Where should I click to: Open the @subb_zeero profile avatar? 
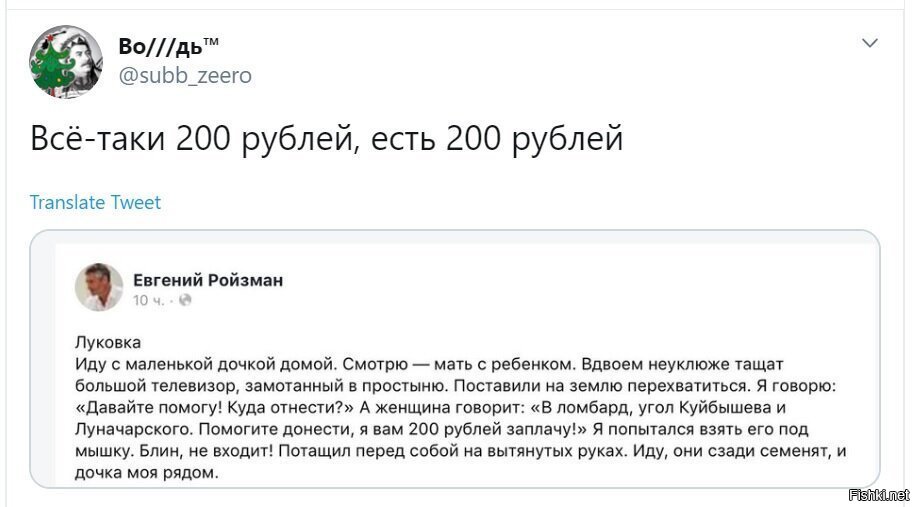point(66,61)
